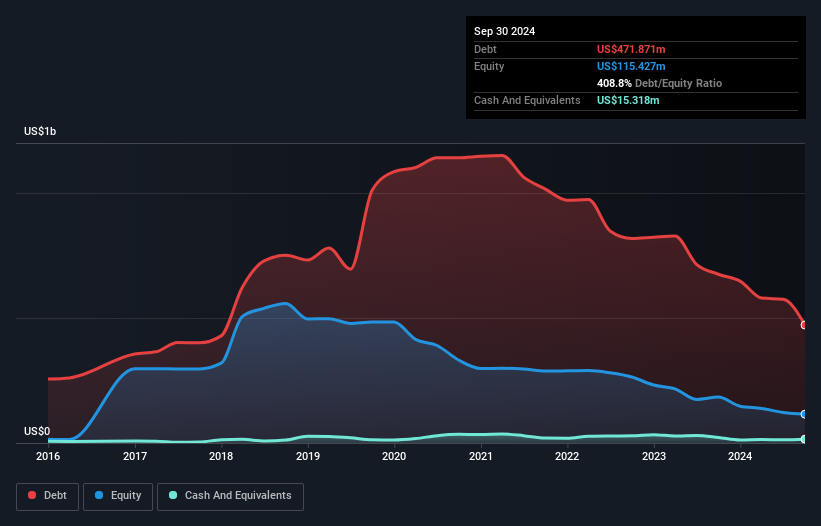
Task: Click the 2022 x-axis label
Action: tap(567, 456)
